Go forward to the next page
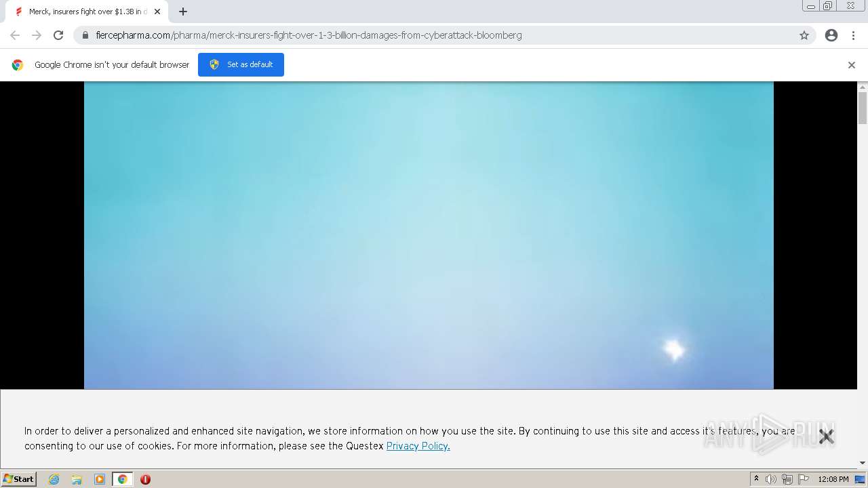 tap(37, 35)
